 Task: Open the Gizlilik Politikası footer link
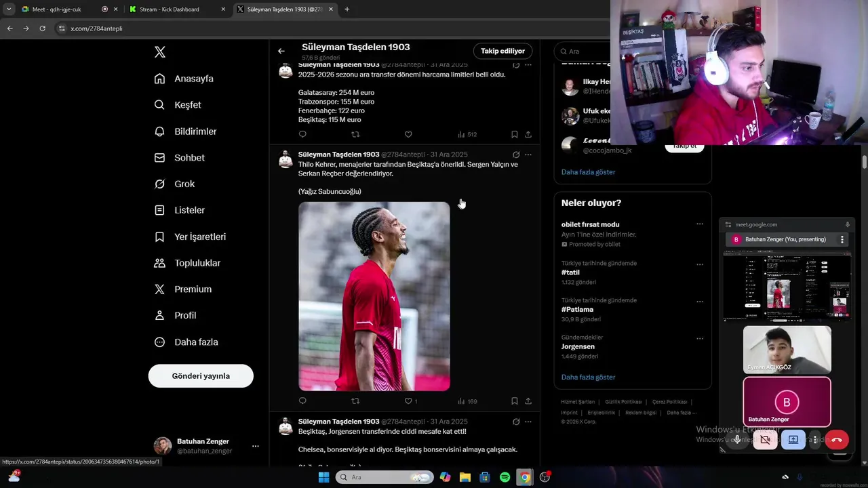coord(623,402)
